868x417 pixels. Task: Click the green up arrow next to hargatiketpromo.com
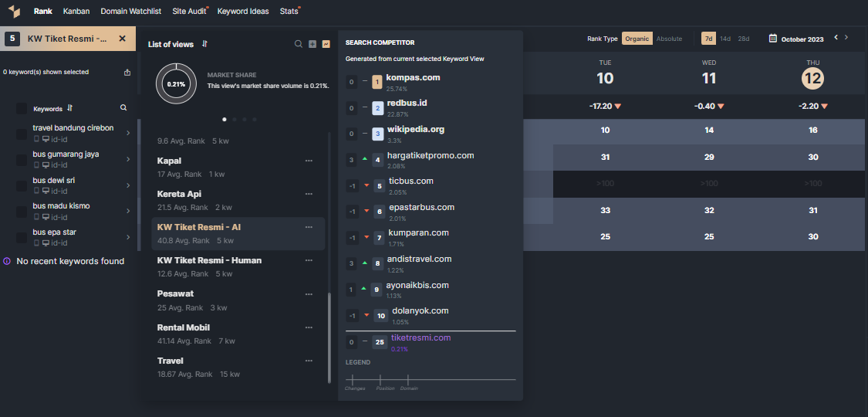pyautogui.click(x=364, y=159)
